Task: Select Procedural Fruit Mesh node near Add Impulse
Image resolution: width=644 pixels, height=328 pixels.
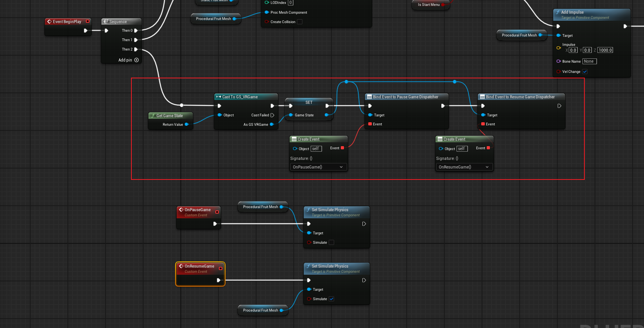Action: (x=522, y=35)
